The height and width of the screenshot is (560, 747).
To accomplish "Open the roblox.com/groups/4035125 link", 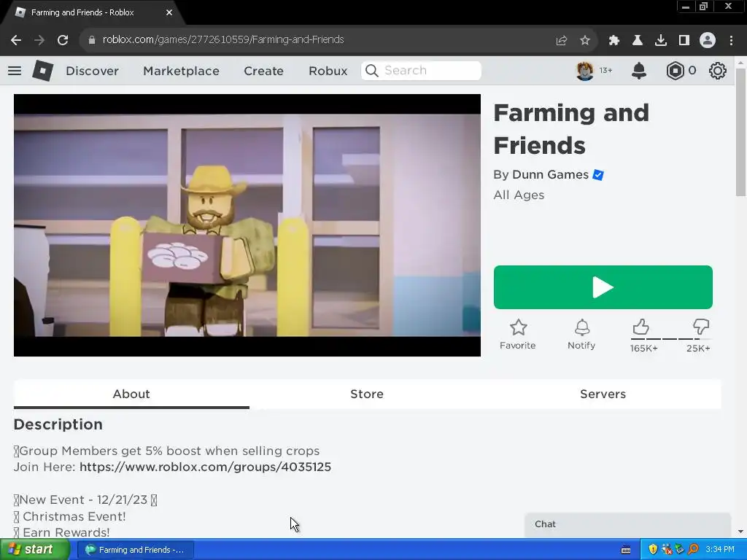I will pos(205,467).
